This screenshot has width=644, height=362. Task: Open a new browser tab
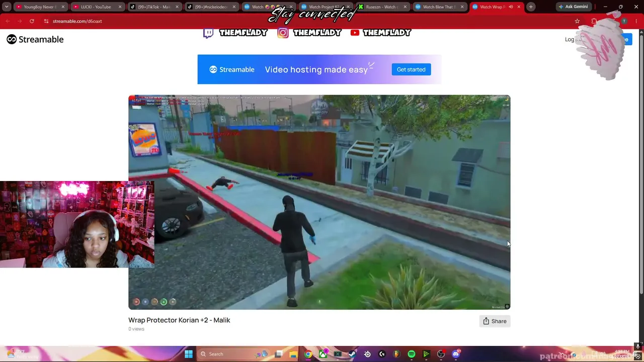pos(531,7)
